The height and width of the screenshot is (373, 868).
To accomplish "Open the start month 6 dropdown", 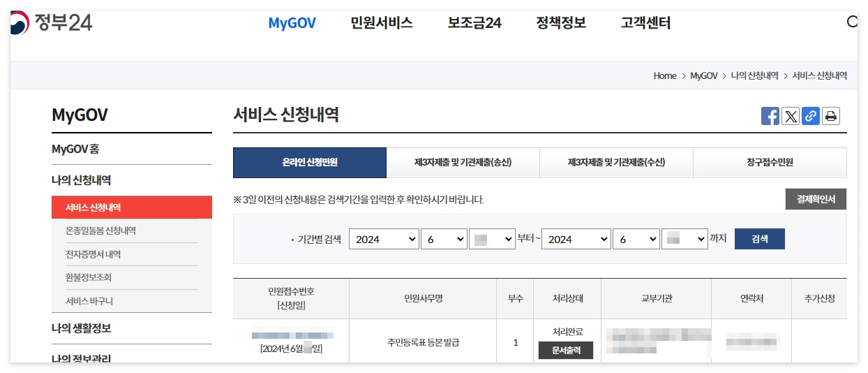I will point(444,239).
